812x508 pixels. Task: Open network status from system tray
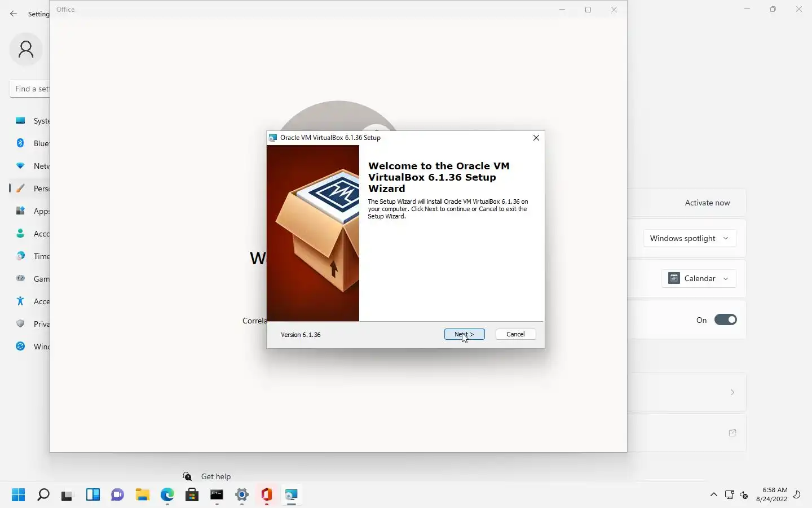coord(729,495)
